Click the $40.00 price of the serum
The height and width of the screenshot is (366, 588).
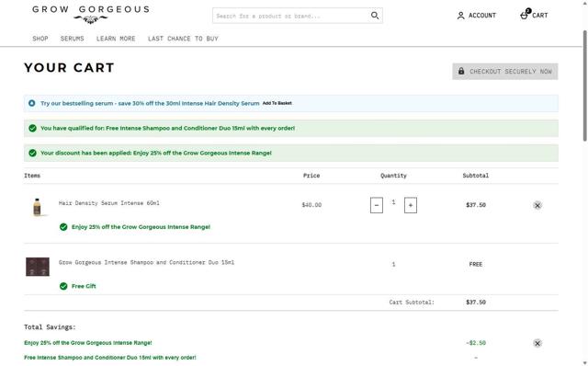[x=311, y=205]
